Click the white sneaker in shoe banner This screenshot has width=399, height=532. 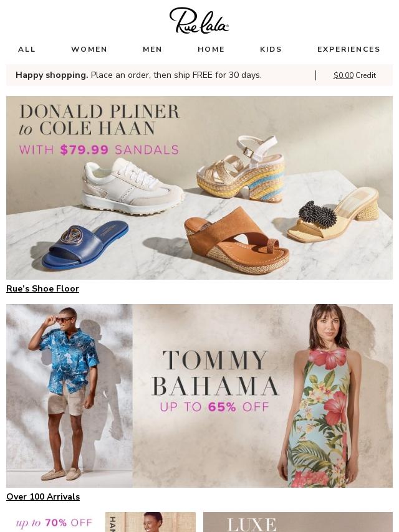coord(133,186)
